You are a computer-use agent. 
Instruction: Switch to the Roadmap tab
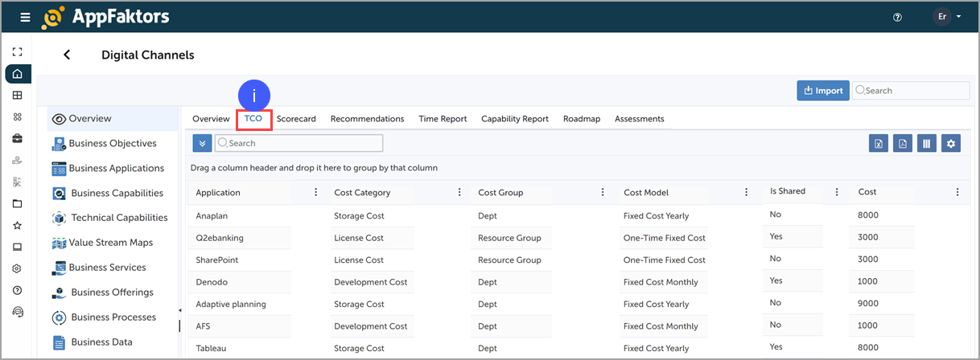click(582, 119)
